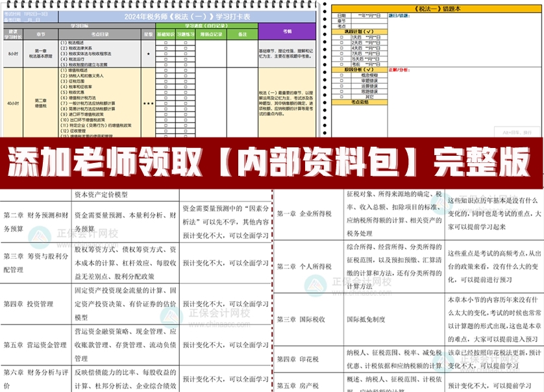Viewport: 544px width, 392px height.
Task: Click the 思路错误 reason label
Action: click(x=369, y=92)
